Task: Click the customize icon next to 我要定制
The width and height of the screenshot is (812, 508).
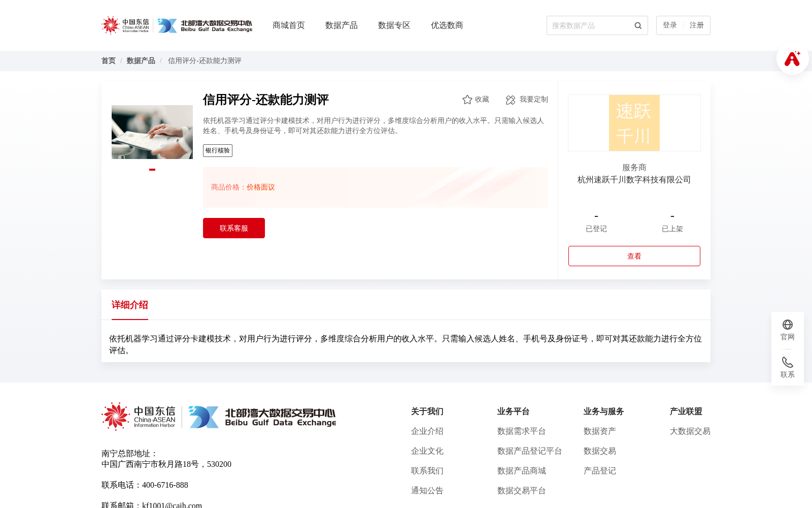Action: tap(511, 100)
